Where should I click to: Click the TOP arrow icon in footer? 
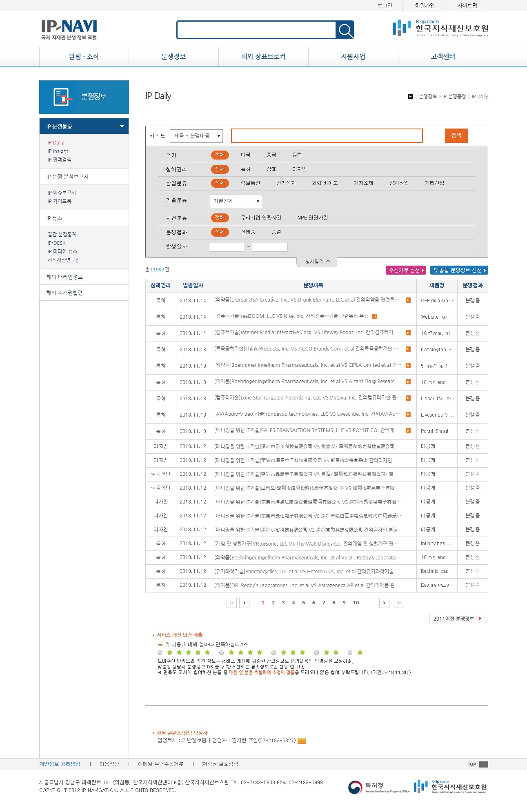(x=484, y=764)
